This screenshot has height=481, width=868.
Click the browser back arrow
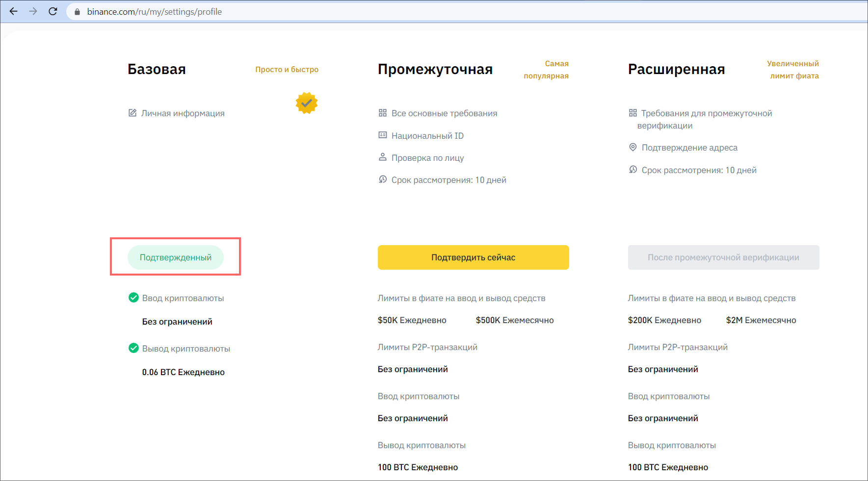click(x=13, y=11)
